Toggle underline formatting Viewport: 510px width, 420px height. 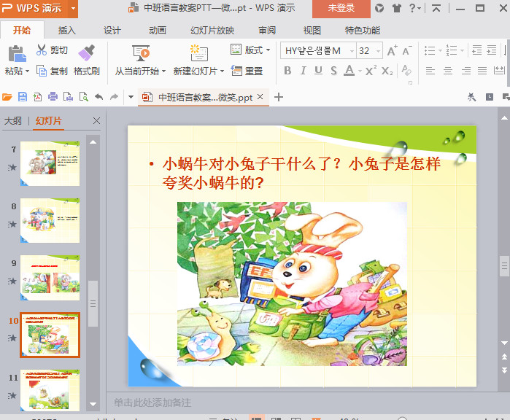click(x=318, y=71)
